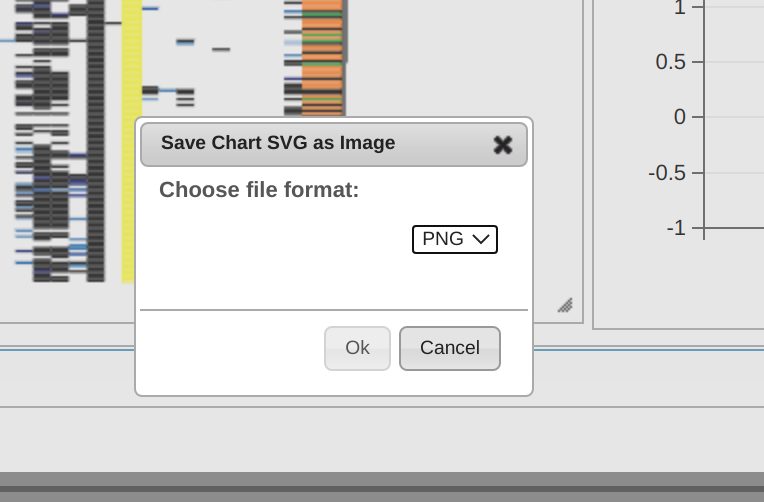Click the -0.5 axis tick label

click(x=667, y=173)
